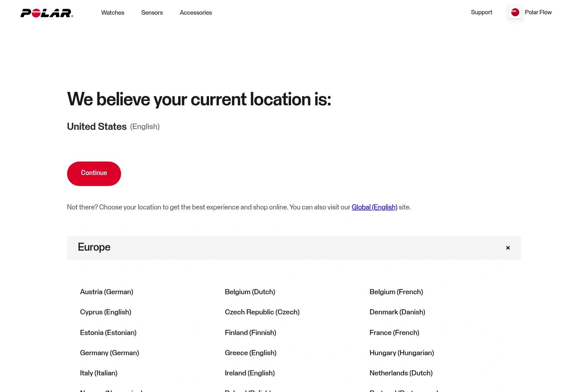Screen dimensions: 588x392
Task: Toggle the Europe region header
Action: (x=294, y=248)
